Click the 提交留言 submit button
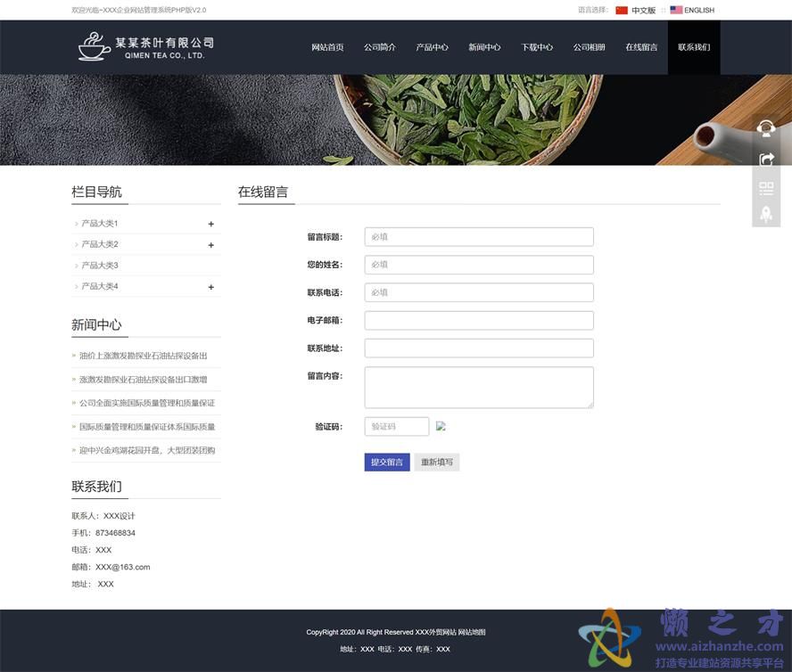The width and height of the screenshot is (792, 672). pos(386,462)
